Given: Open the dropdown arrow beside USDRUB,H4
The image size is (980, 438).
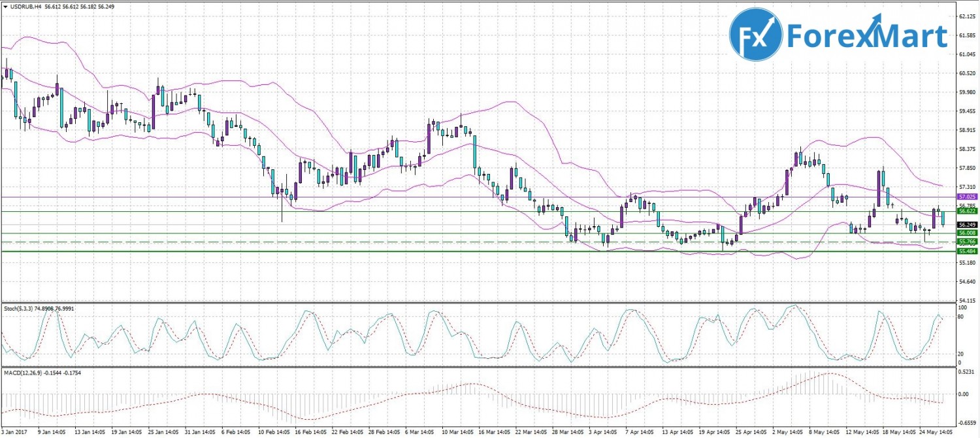Looking at the screenshot, I should pos(5,6).
